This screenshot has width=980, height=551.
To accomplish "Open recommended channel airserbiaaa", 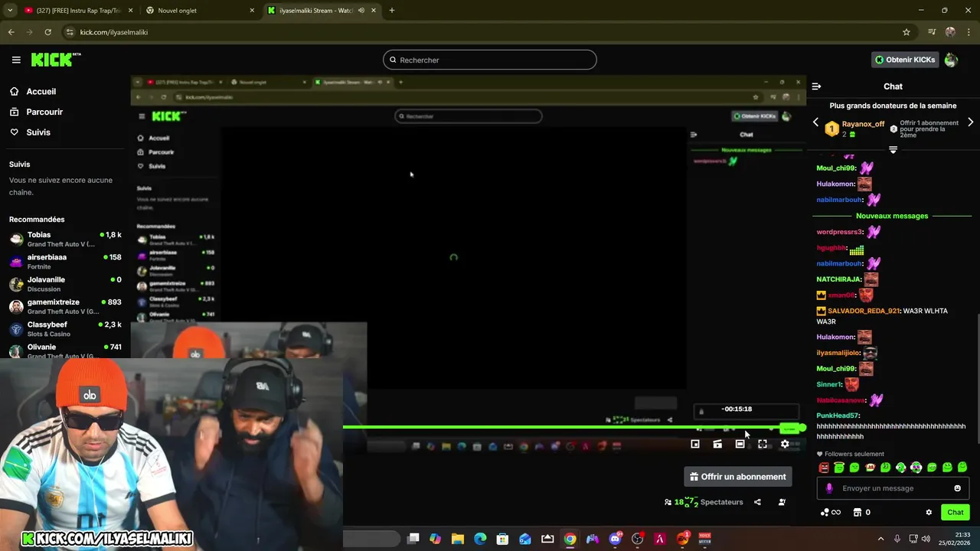I will (x=65, y=261).
